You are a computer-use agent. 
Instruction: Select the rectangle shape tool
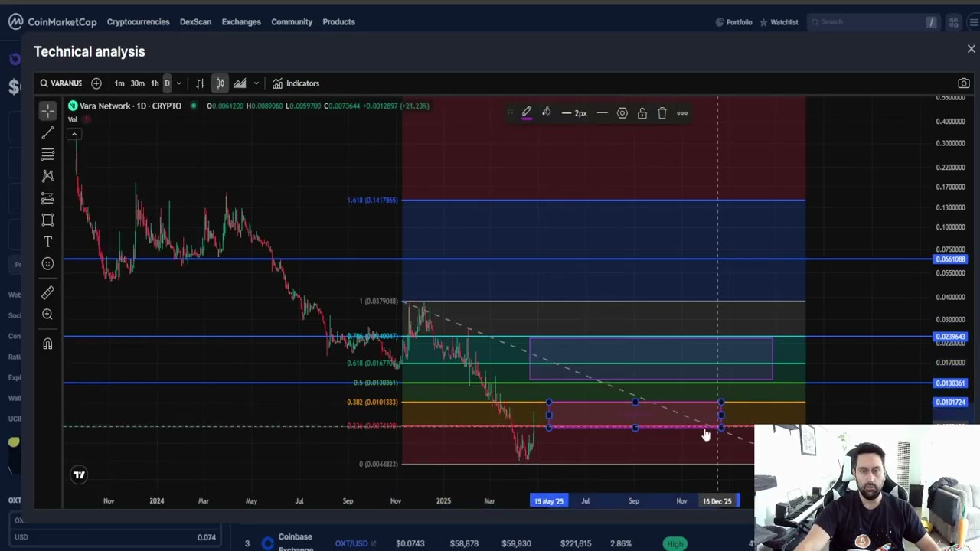pyautogui.click(x=47, y=220)
